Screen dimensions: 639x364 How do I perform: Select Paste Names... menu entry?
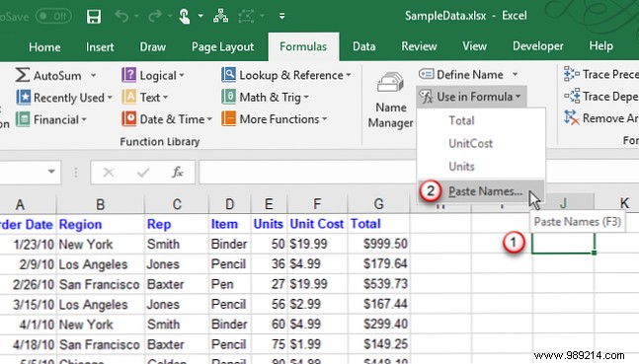coord(481,191)
